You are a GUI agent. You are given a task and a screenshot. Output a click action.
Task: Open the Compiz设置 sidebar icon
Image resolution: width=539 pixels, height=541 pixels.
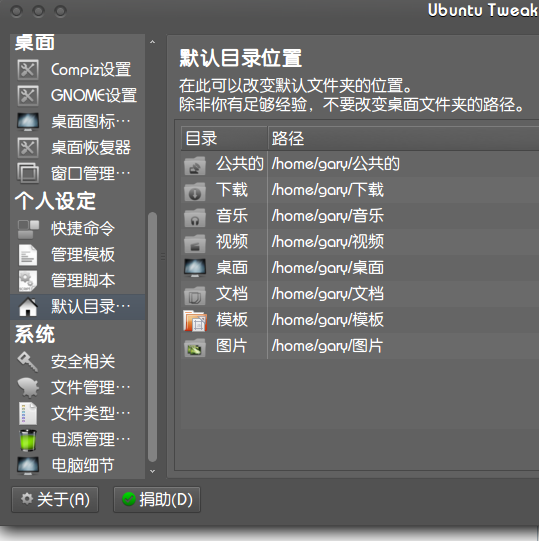[28, 70]
